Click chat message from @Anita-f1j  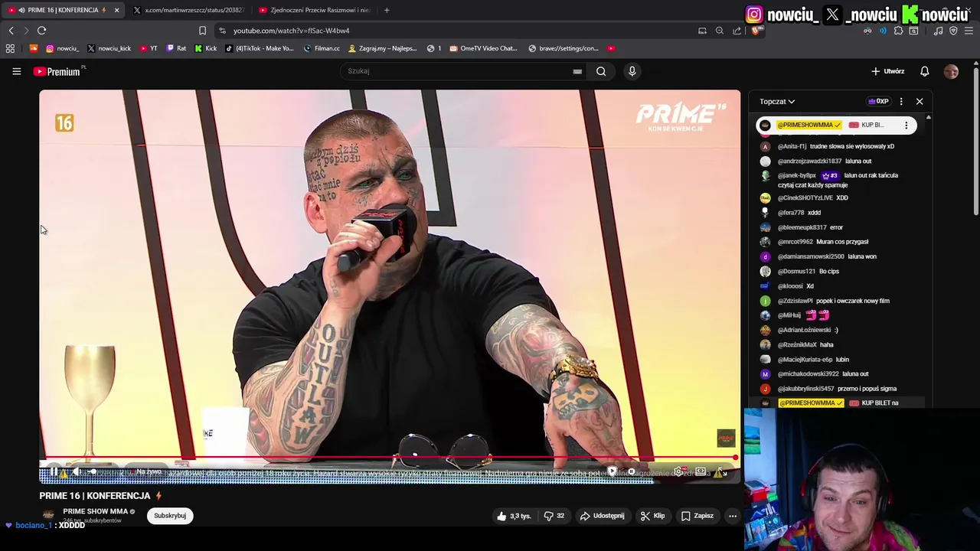pos(835,146)
